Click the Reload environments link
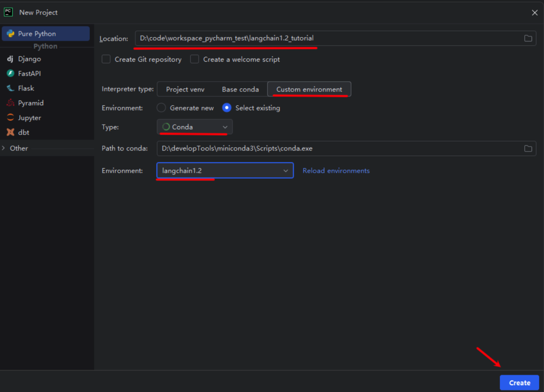This screenshot has width=544, height=392. coord(336,171)
